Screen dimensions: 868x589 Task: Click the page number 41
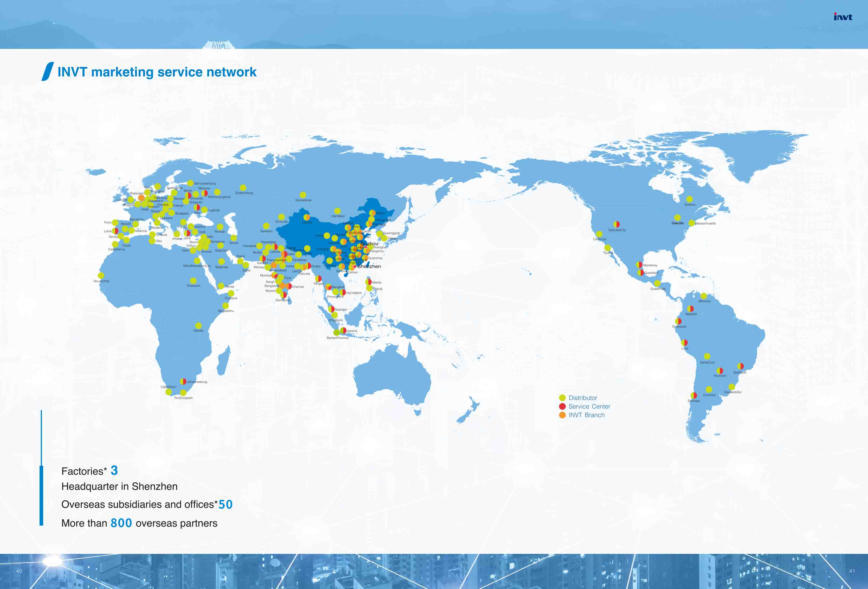pyautogui.click(x=852, y=571)
